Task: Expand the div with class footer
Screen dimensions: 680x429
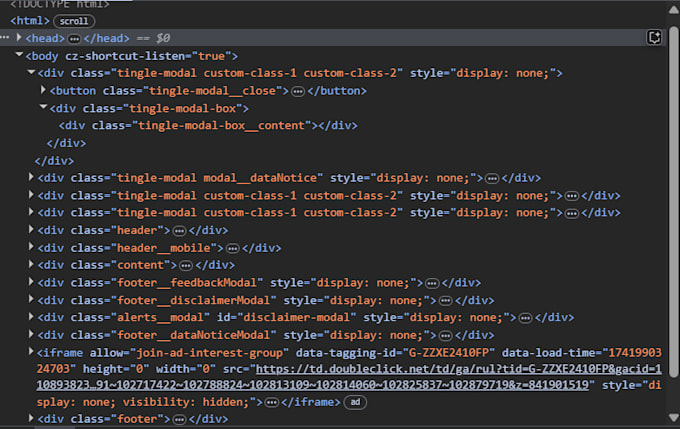Action: pos(31,418)
